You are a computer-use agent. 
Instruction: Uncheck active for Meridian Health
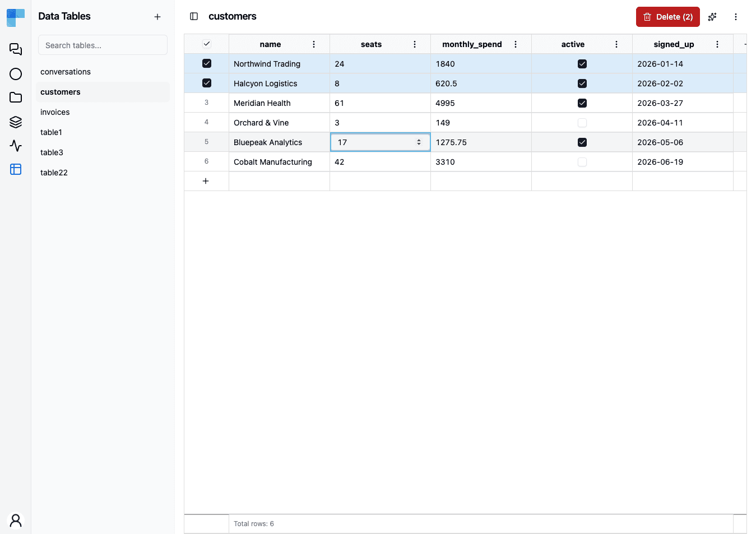point(582,103)
